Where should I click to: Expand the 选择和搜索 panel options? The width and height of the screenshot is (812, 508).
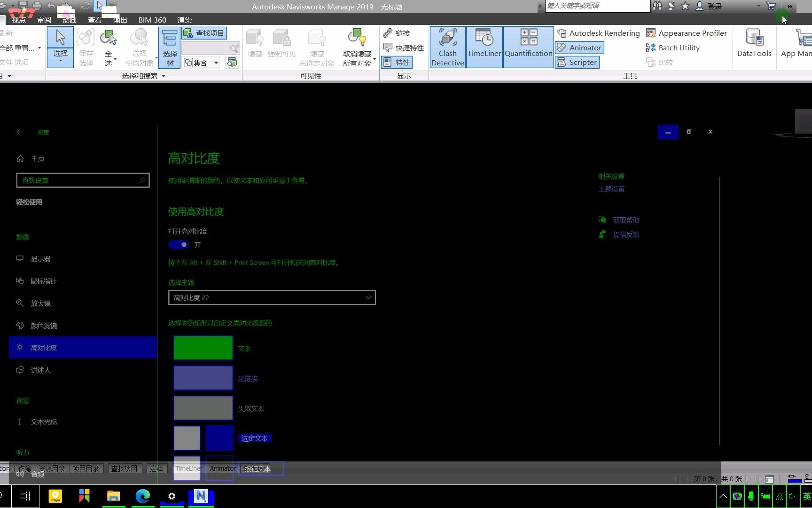[x=163, y=76]
